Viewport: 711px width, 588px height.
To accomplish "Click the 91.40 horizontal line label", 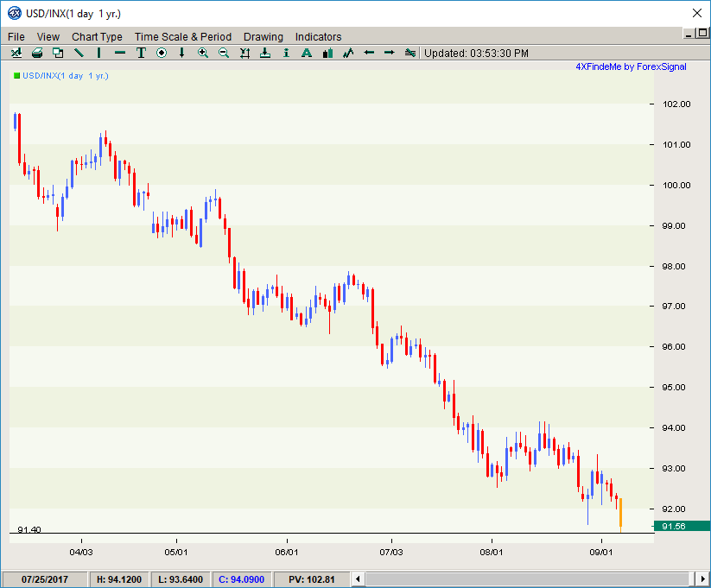I will click(29, 529).
